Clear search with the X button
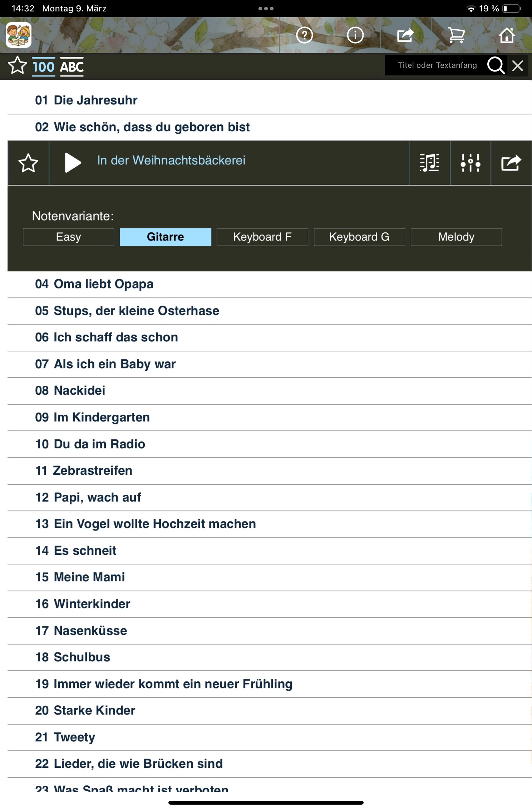The width and height of the screenshot is (532, 810). coord(517,66)
